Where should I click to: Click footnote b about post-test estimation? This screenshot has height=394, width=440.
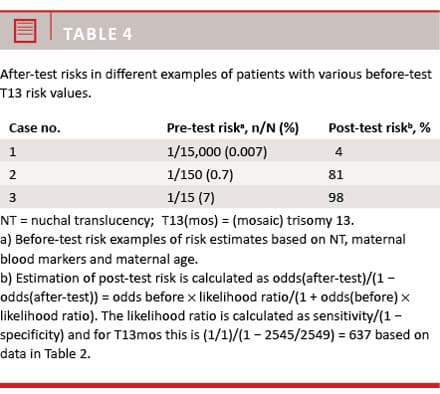pyautogui.click(x=215, y=316)
